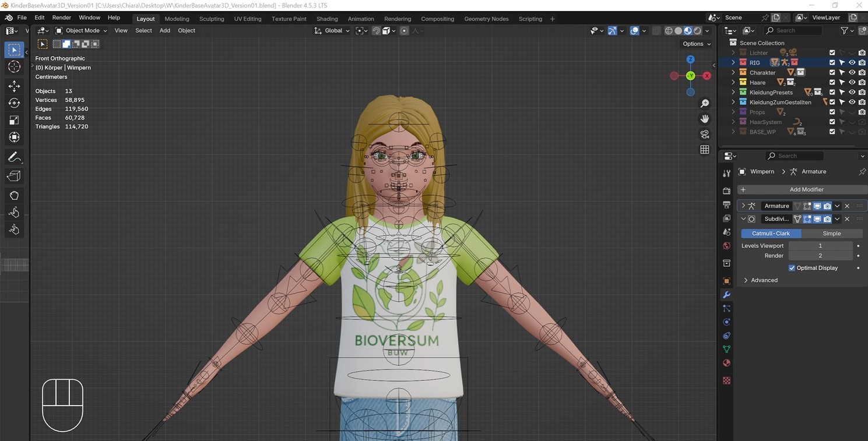Hide the RIG collection in viewport

click(852, 62)
